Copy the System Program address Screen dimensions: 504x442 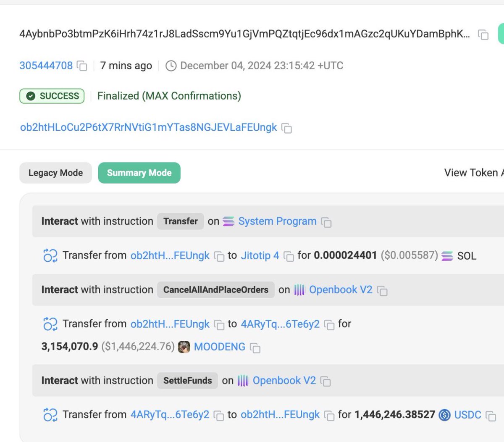point(326,222)
